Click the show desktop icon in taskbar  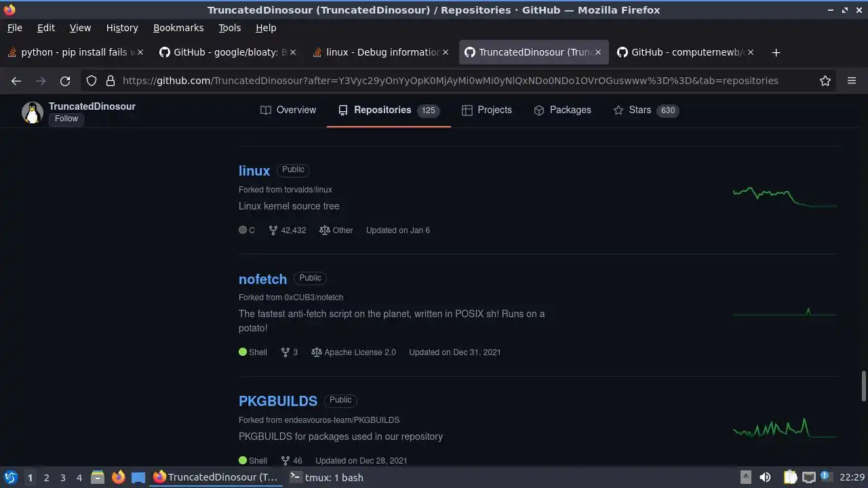click(138, 478)
